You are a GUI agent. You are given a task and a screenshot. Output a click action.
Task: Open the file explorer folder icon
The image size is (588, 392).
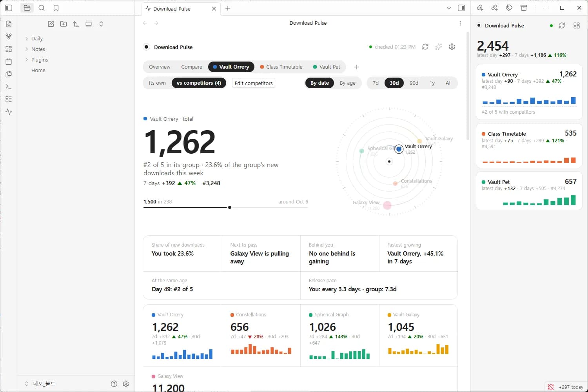pos(27,8)
